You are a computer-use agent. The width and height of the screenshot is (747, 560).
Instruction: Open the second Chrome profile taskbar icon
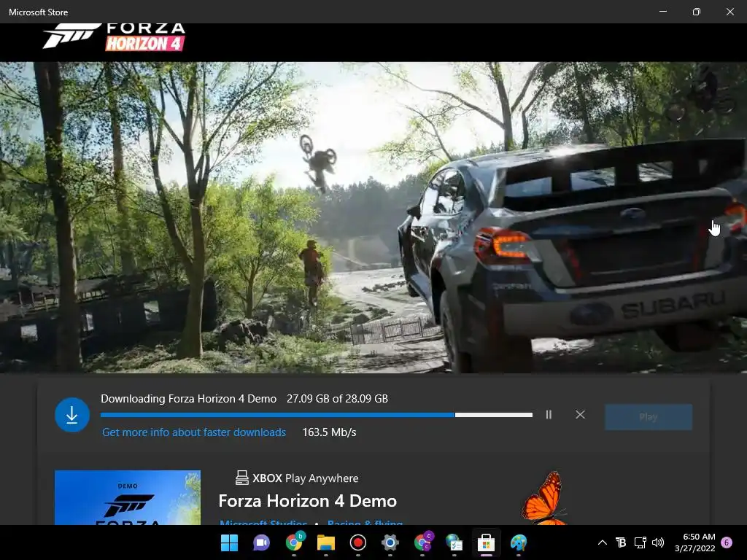click(x=422, y=542)
